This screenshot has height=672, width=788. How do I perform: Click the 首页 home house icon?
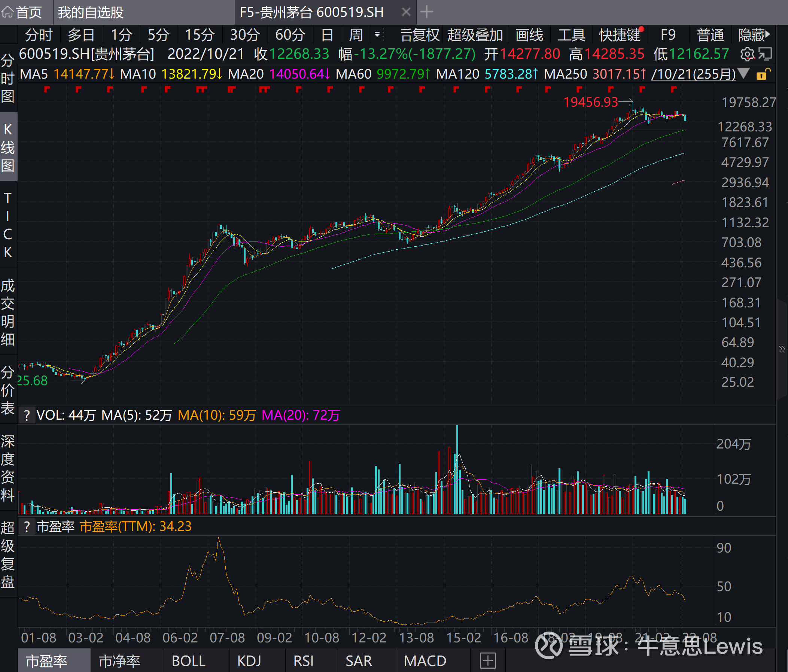(x=7, y=12)
